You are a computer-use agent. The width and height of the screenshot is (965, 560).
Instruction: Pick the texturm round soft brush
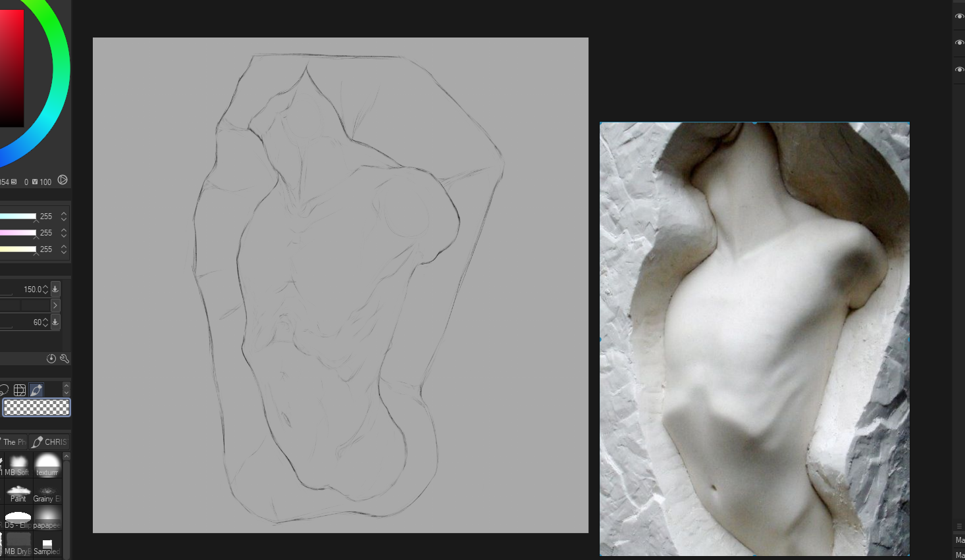click(x=47, y=465)
